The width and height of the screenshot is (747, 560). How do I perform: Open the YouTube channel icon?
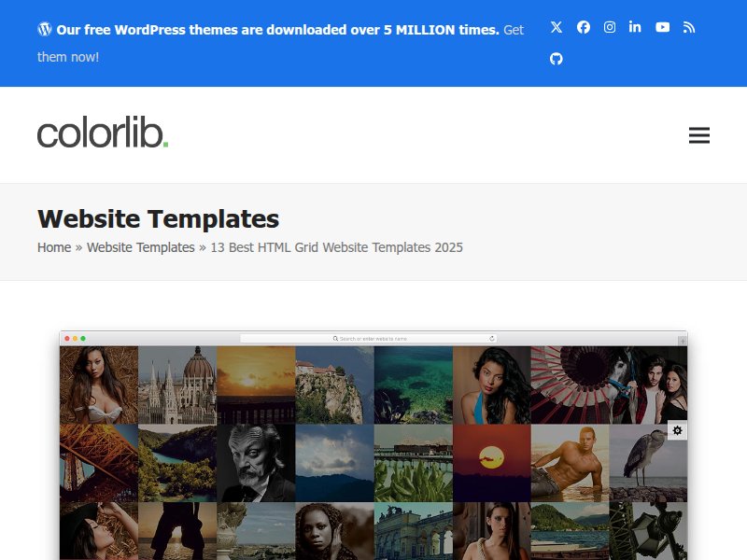click(662, 27)
